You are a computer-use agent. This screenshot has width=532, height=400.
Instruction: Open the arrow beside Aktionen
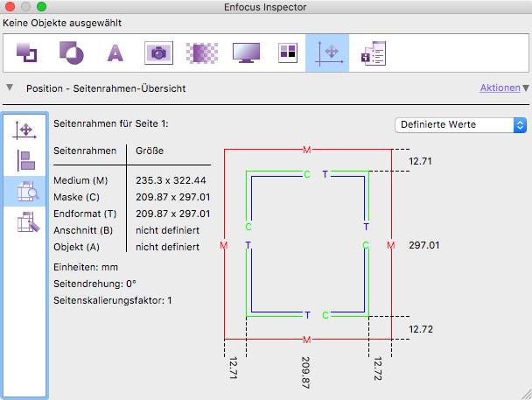point(526,88)
